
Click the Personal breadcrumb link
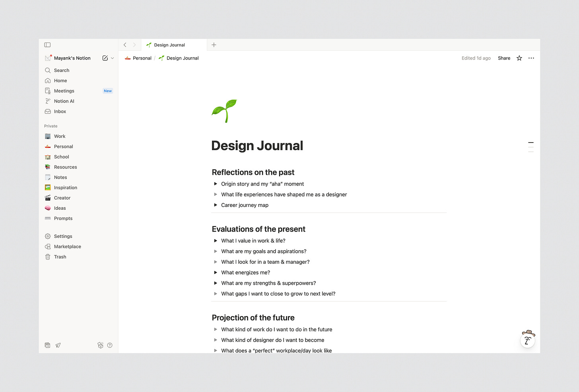coord(138,58)
